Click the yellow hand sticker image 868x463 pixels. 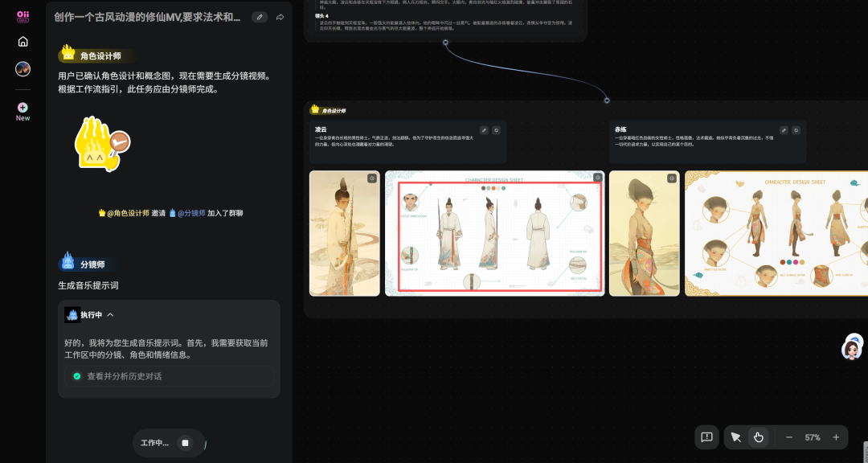pos(101,143)
